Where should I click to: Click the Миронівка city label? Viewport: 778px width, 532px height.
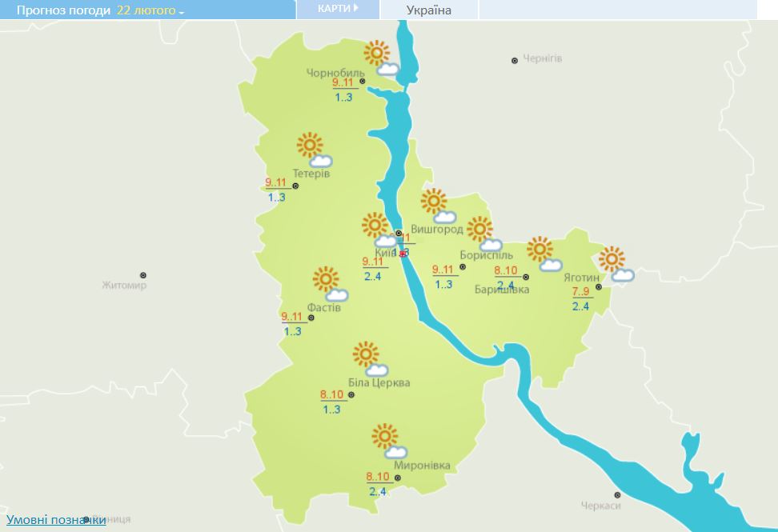(x=423, y=466)
